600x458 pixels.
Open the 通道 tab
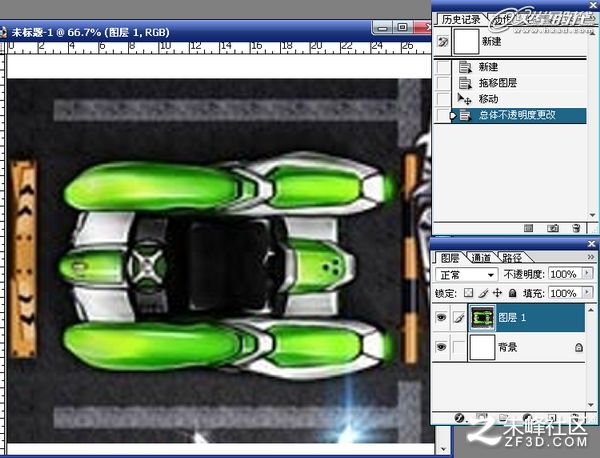(x=481, y=258)
